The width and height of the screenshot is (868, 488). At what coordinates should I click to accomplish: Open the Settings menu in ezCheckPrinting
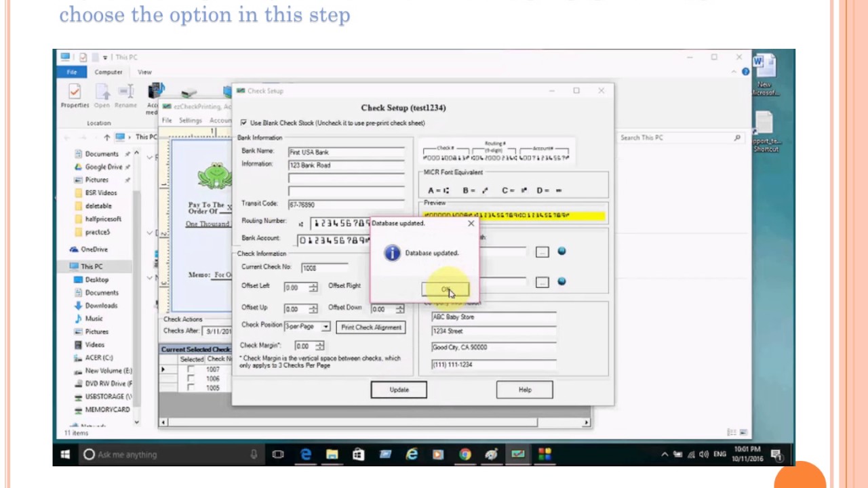[190, 121]
